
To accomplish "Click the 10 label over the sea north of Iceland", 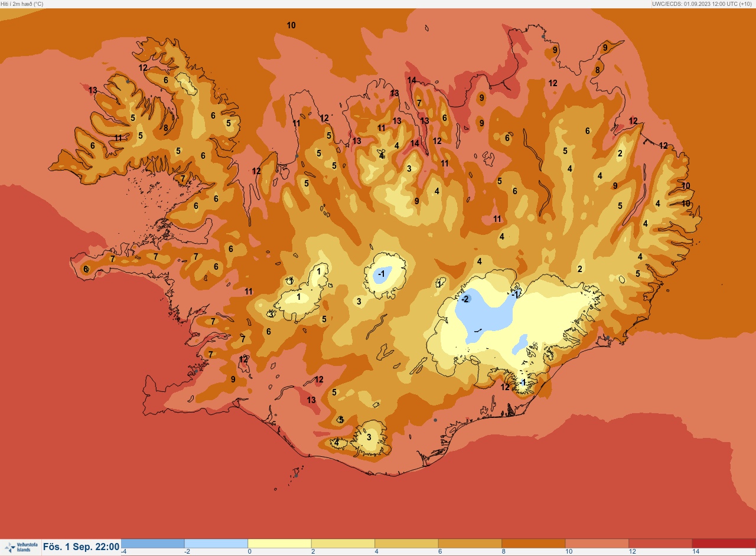I will tap(291, 25).
